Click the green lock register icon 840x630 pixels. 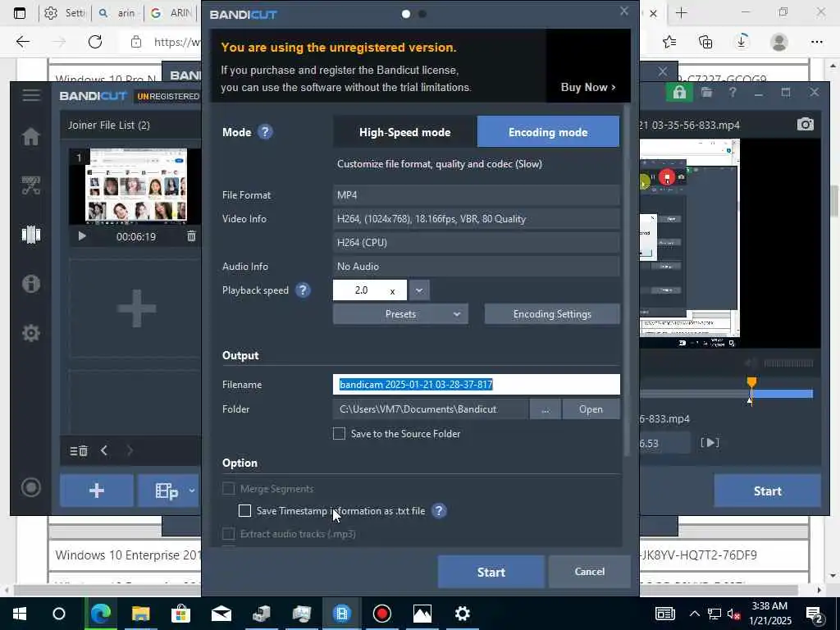click(x=679, y=93)
